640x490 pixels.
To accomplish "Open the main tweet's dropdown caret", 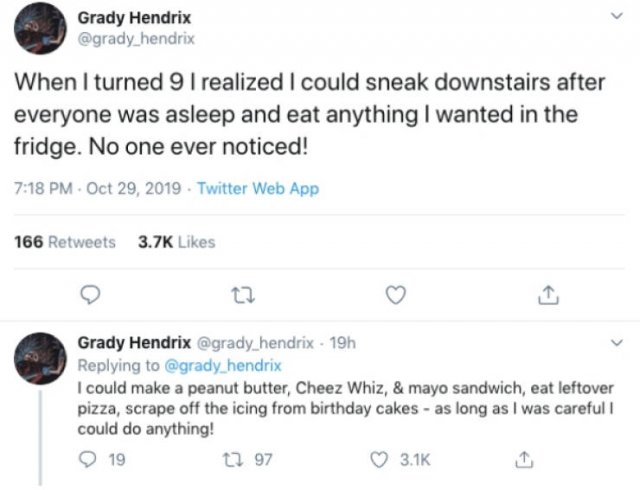I will point(614,16).
